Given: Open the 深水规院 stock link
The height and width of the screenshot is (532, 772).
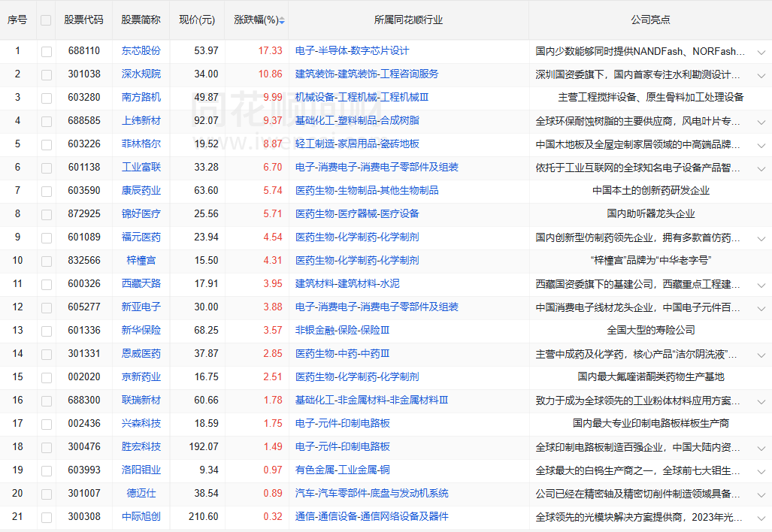Looking at the screenshot, I should click(141, 74).
